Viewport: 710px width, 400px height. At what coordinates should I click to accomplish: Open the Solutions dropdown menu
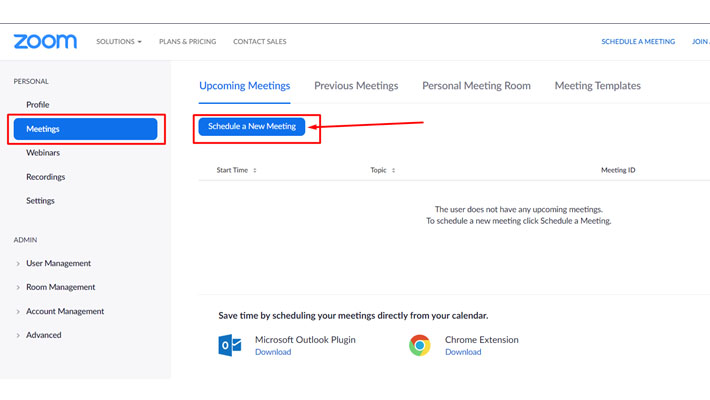pyautogui.click(x=119, y=41)
